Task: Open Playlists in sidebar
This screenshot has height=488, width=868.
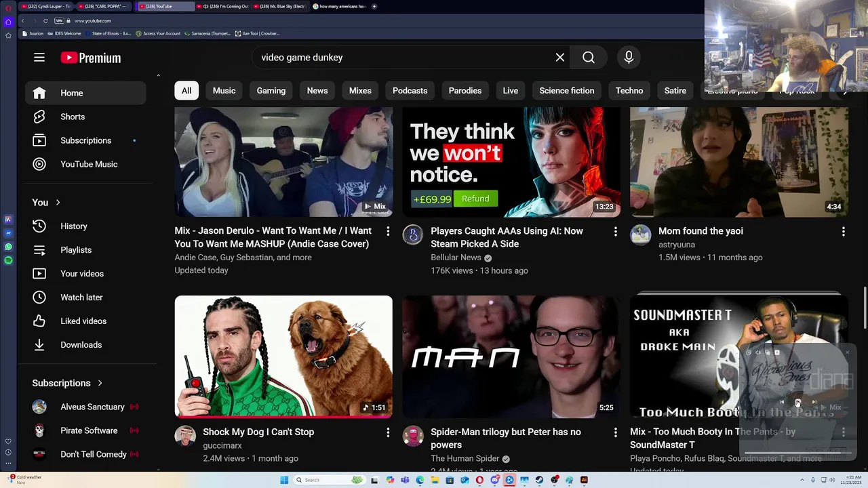Action: coord(85,250)
